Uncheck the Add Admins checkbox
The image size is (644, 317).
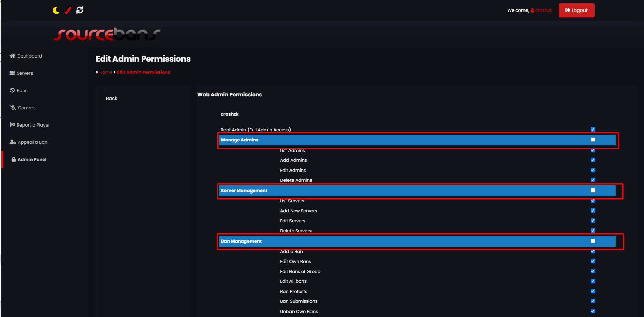pos(593,160)
